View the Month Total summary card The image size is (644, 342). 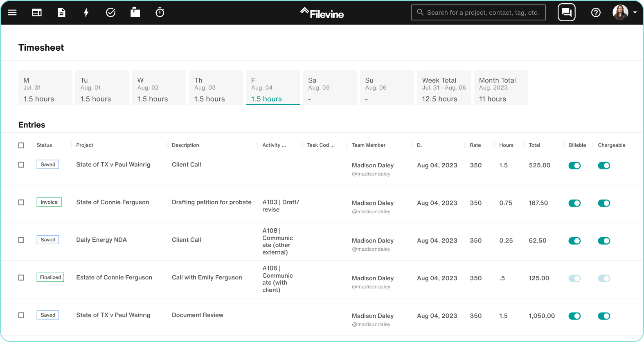click(501, 88)
